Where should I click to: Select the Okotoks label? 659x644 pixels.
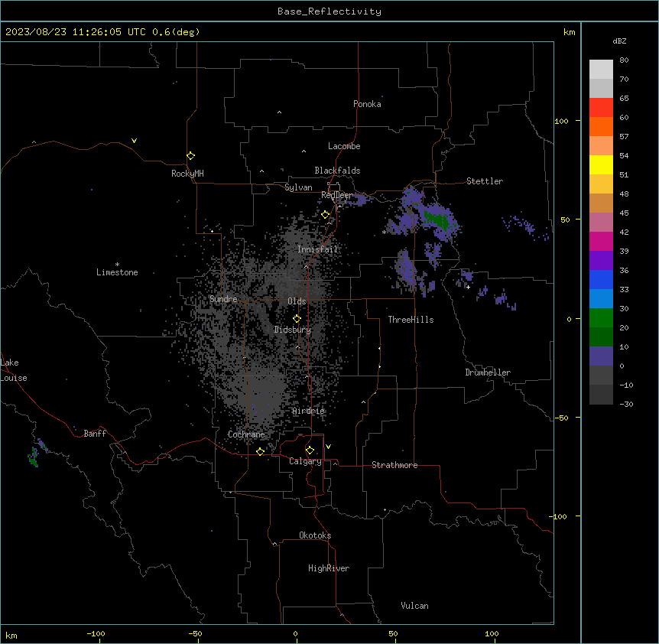(x=315, y=535)
